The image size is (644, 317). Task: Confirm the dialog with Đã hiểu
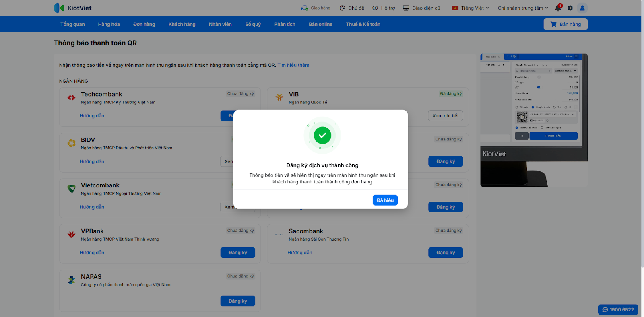(385, 200)
